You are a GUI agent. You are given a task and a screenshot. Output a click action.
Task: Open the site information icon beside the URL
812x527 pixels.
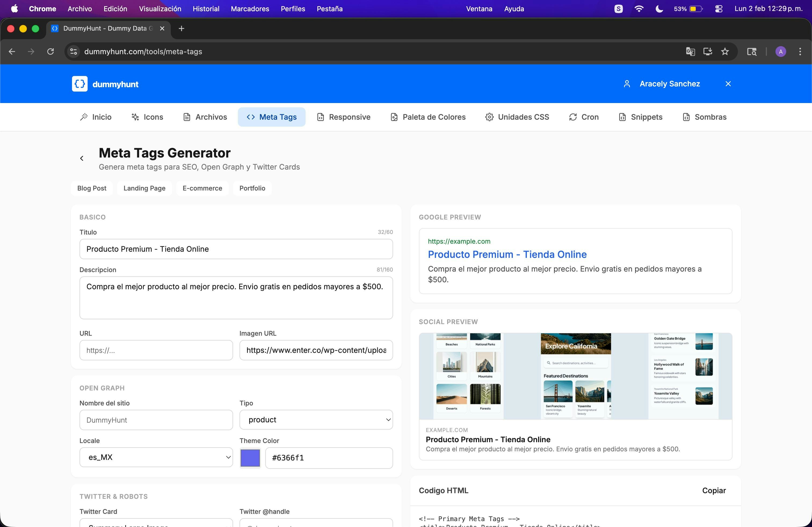[73, 52]
